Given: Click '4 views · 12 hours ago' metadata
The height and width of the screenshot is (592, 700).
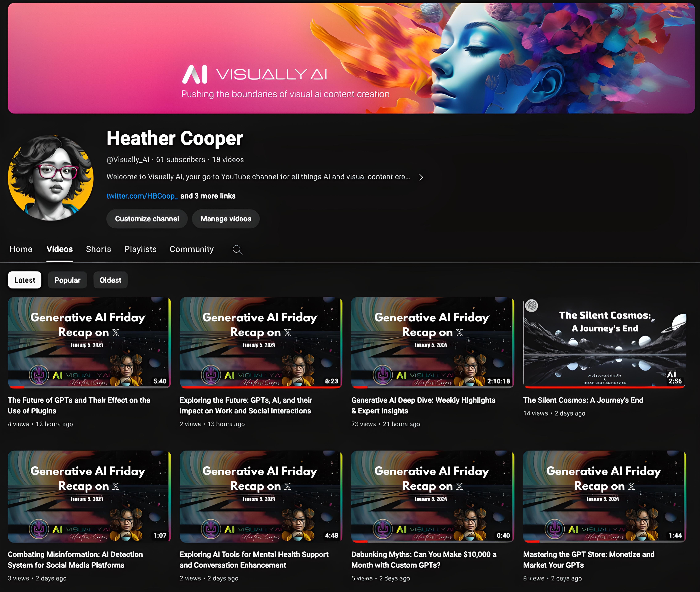Looking at the screenshot, I should tap(40, 424).
